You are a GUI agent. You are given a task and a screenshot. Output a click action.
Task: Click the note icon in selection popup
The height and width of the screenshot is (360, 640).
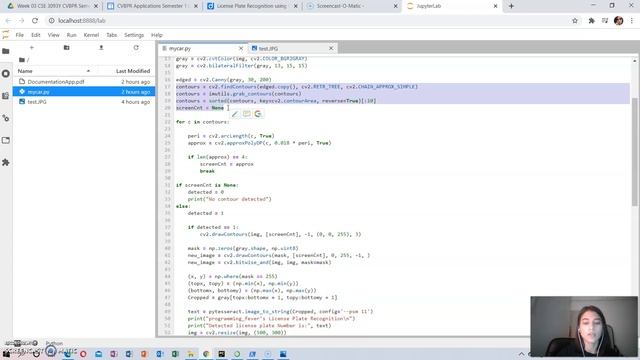pyautogui.click(x=247, y=114)
